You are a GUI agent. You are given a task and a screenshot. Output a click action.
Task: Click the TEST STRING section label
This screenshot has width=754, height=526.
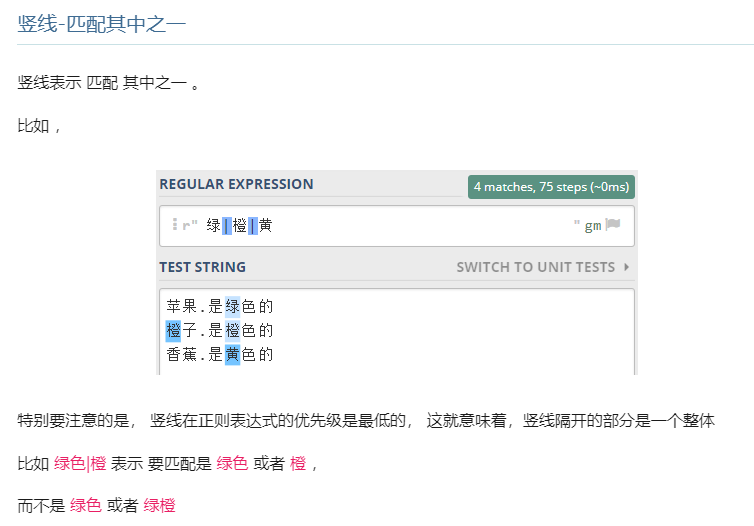202,267
